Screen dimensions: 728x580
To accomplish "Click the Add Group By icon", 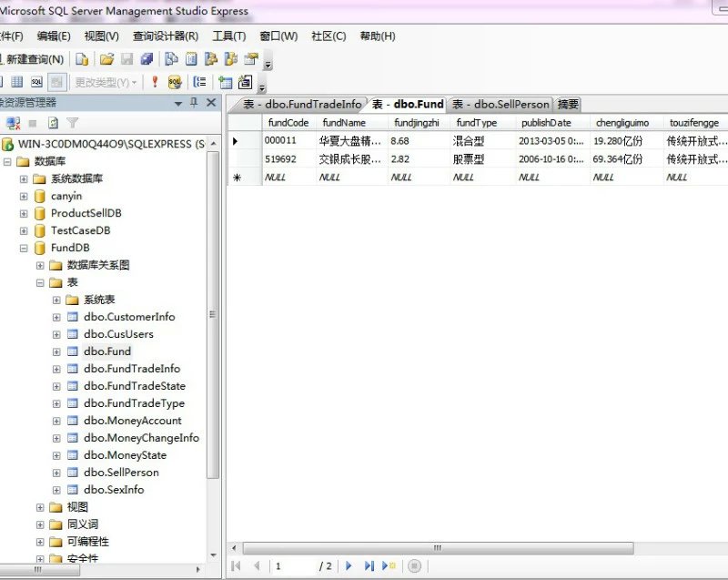I will click(199, 83).
